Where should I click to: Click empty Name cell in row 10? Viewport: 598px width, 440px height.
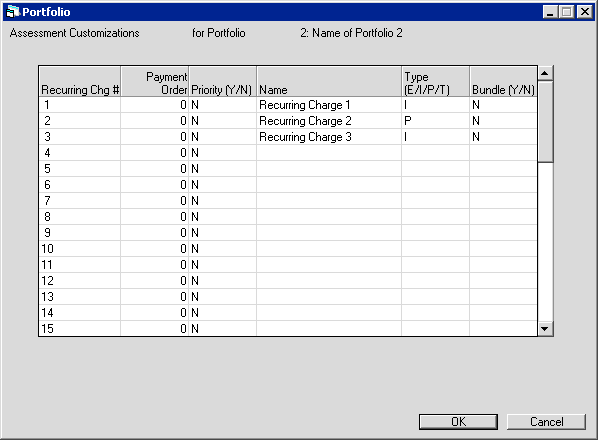tap(329, 249)
